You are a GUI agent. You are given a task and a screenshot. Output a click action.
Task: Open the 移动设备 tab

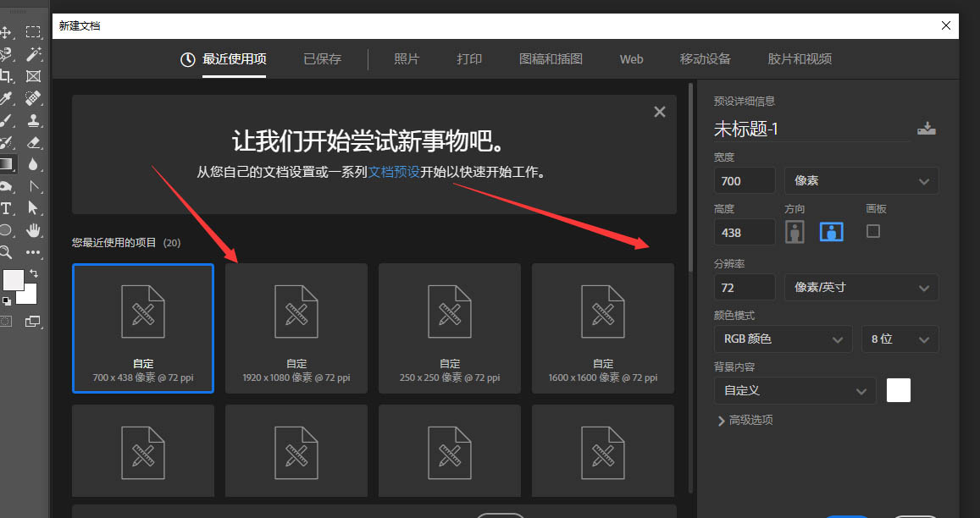click(x=706, y=58)
